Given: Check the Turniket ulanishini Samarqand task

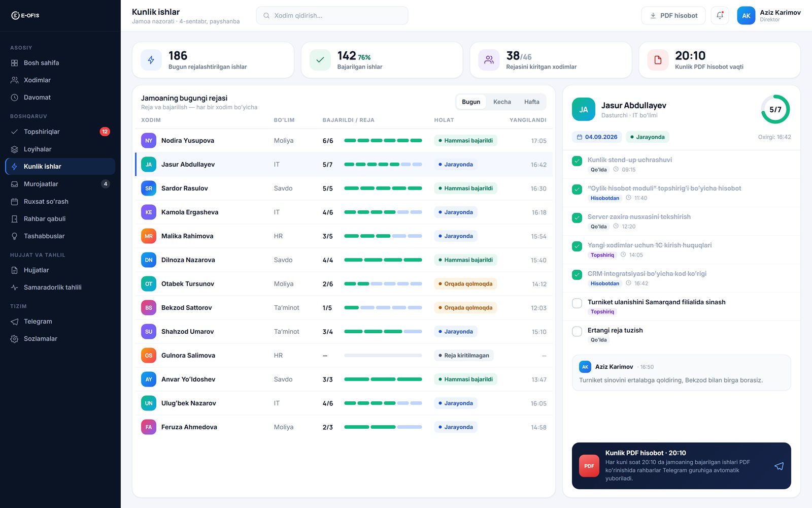Looking at the screenshot, I should (x=577, y=303).
